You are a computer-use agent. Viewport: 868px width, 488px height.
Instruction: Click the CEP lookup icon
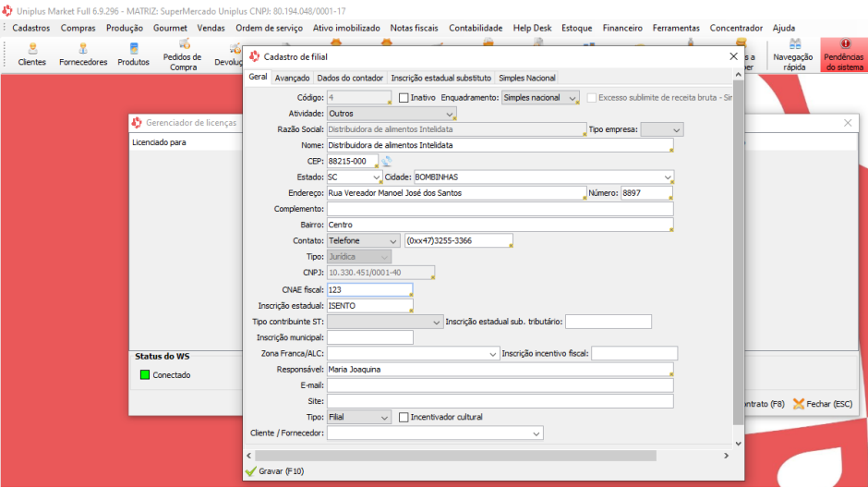386,161
